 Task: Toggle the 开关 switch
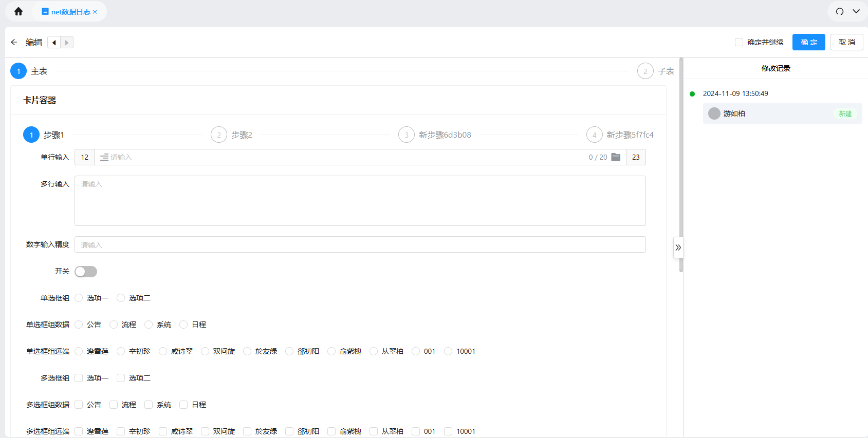(86, 272)
